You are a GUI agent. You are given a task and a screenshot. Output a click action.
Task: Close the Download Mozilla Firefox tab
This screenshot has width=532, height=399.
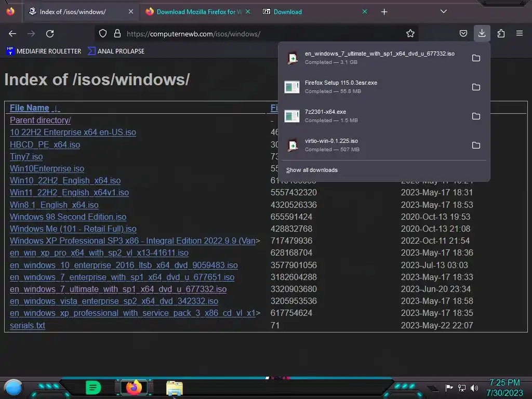pyautogui.click(x=248, y=11)
